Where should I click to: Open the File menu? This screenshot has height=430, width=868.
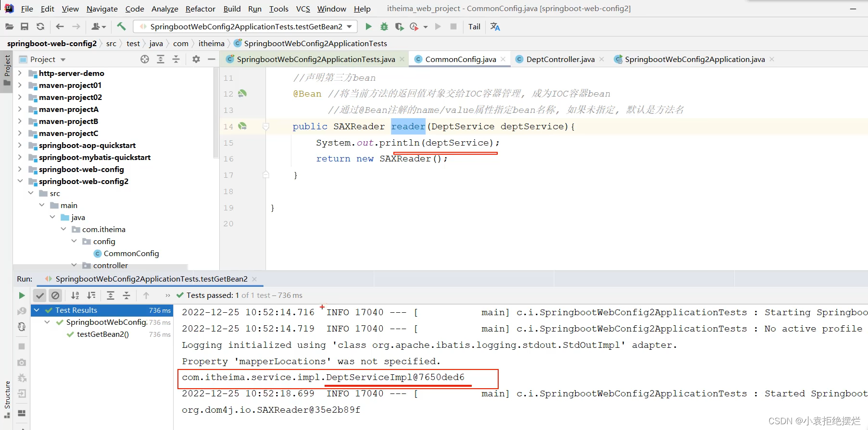tap(27, 9)
